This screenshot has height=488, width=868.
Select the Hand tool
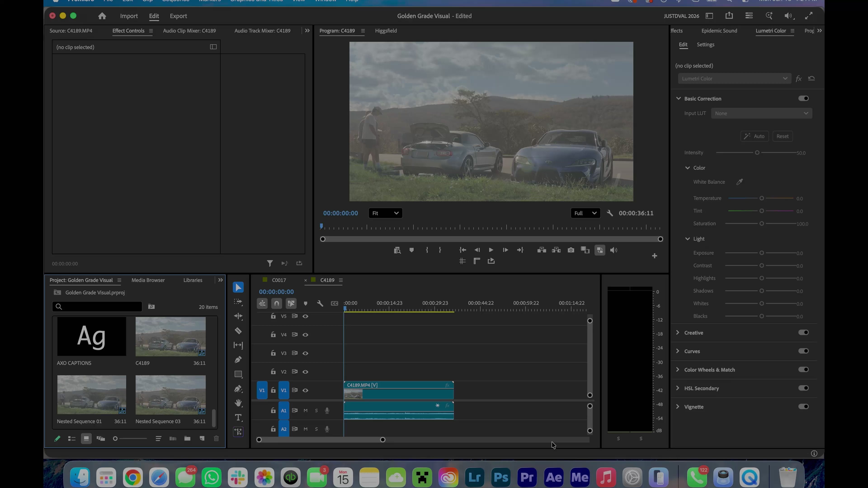(238, 403)
